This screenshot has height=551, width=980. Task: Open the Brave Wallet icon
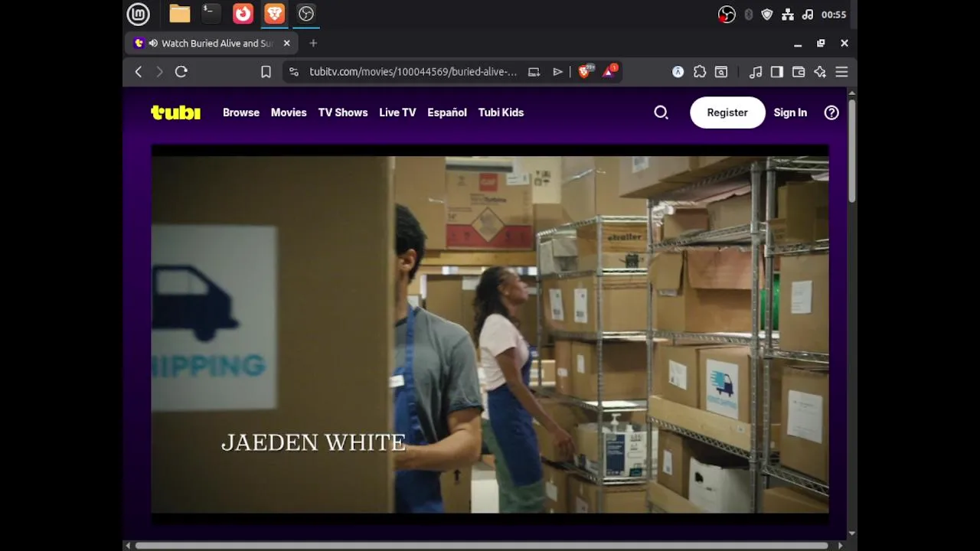click(x=799, y=72)
